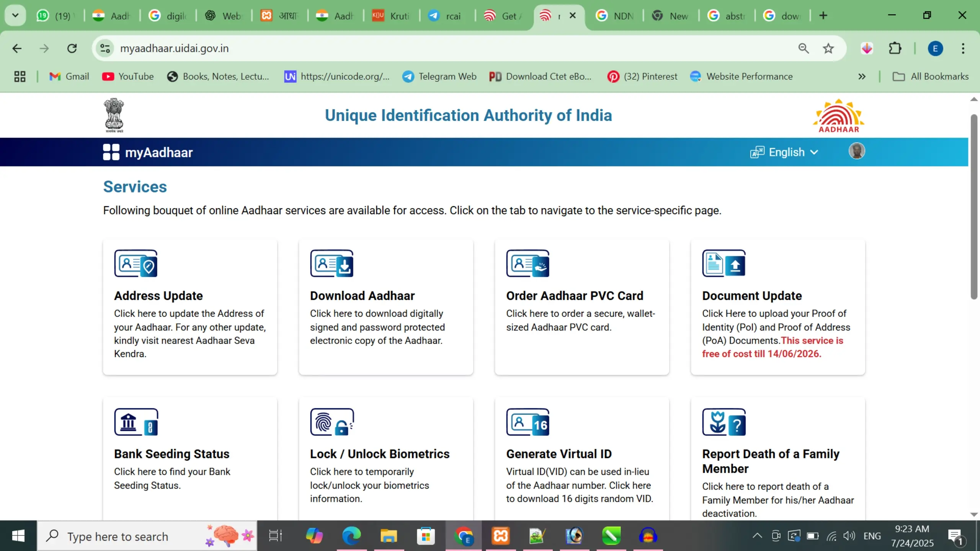The width and height of the screenshot is (980, 551).
Task: Open the zoom magnifier icon in address bar
Action: coord(804,49)
